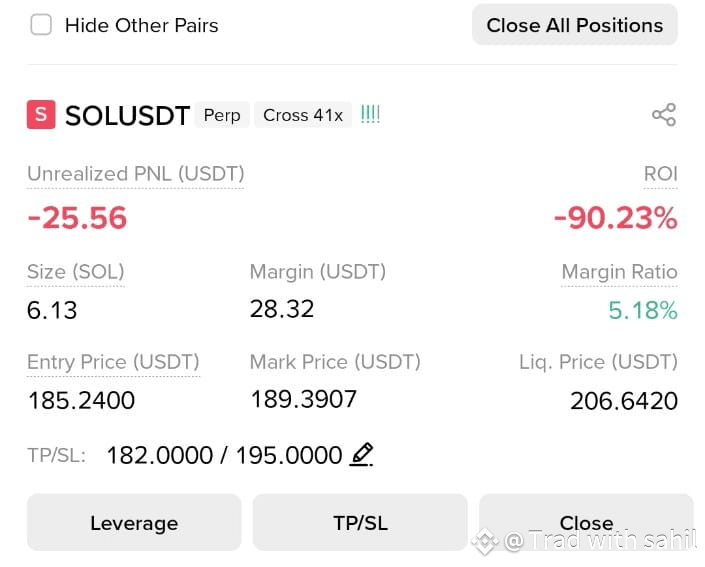The image size is (705, 567).
Task: Open the Leverage adjustment button
Action: pyautogui.click(x=134, y=522)
